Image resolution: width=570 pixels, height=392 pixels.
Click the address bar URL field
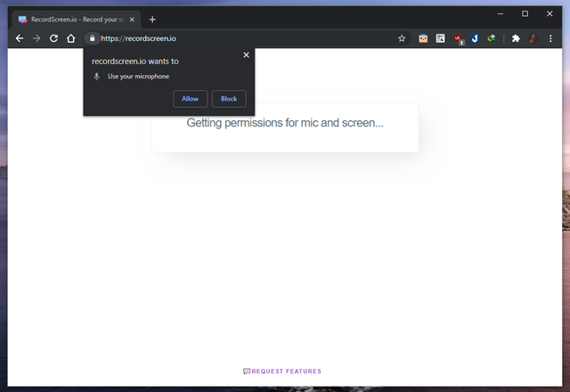[x=248, y=38]
